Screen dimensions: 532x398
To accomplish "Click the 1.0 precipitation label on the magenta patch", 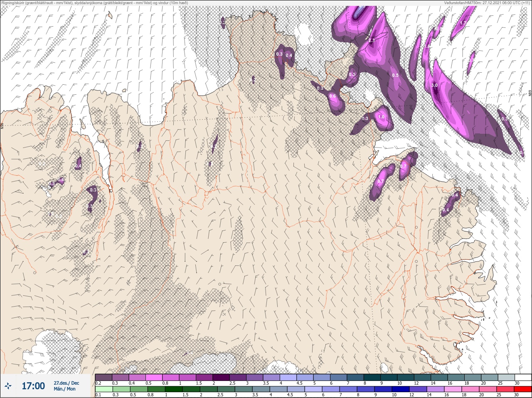I will (x=381, y=117).
